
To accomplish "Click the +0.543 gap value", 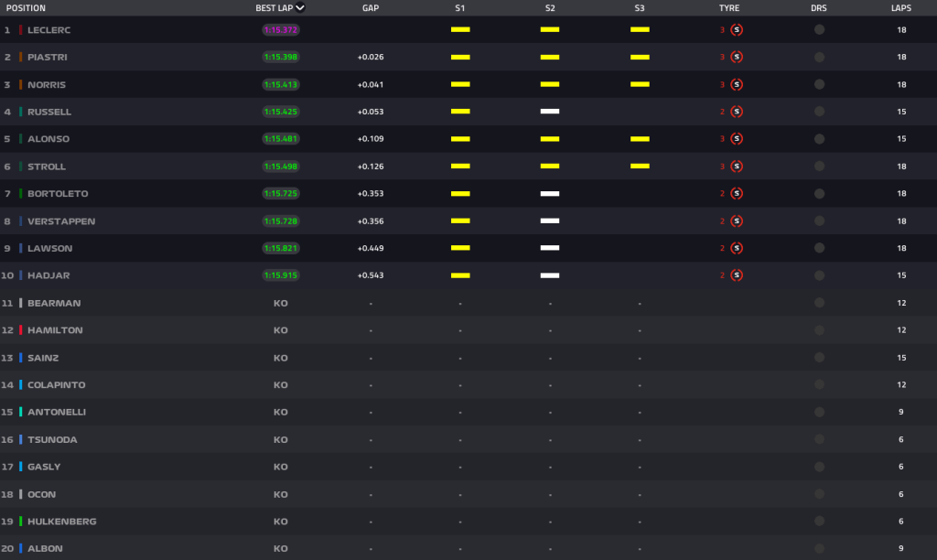I will point(371,275).
